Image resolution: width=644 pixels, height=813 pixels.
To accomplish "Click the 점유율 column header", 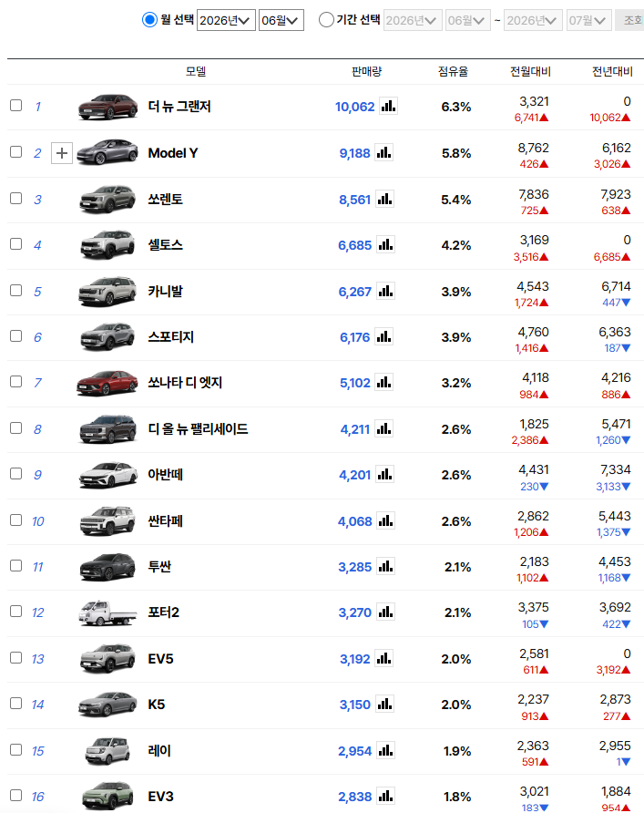I will point(453,72).
